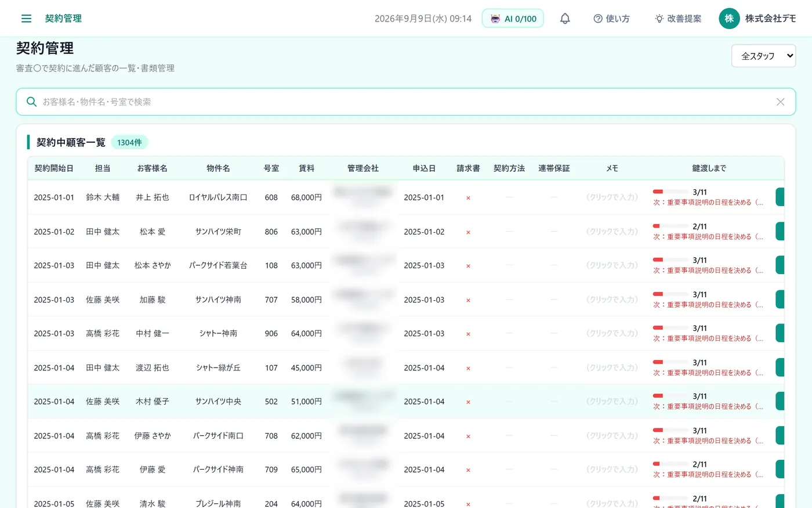
Task: Click the memo field for 井上 拓也
Action: (612, 197)
